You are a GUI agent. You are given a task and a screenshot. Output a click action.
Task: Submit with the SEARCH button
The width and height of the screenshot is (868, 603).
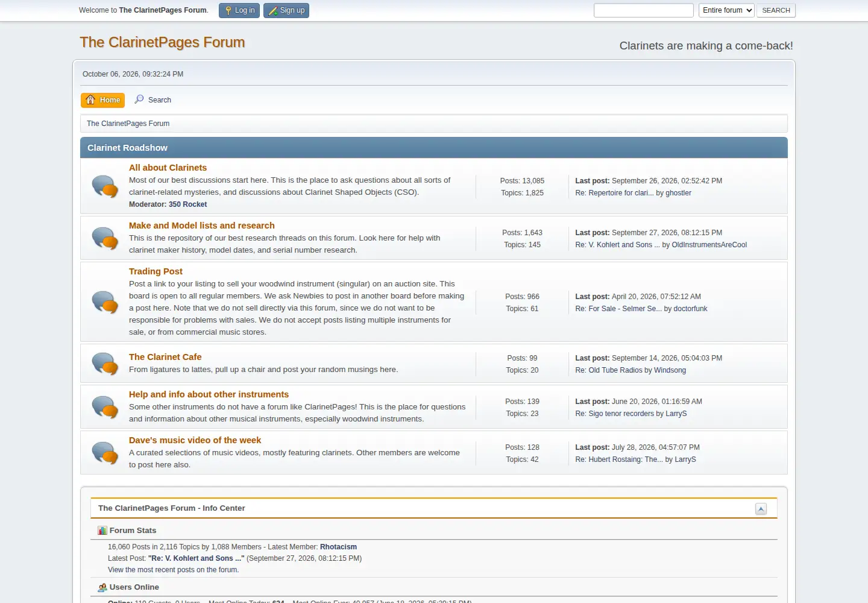coord(776,10)
